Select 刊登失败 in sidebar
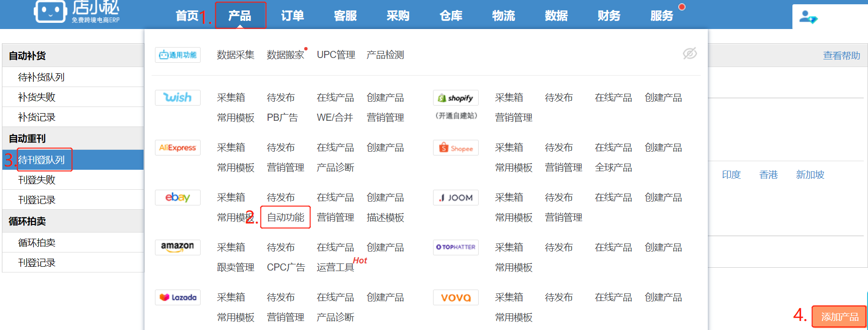 click(x=73, y=180)
